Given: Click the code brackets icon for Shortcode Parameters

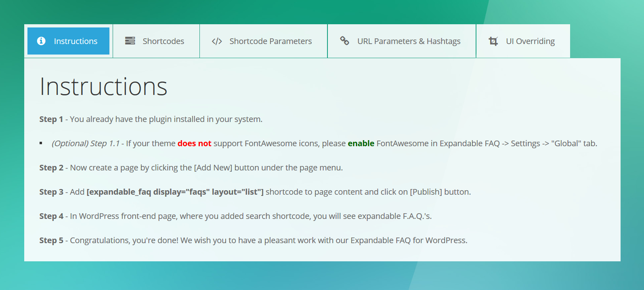Looking at the screenshot, I should click(217, 41).
